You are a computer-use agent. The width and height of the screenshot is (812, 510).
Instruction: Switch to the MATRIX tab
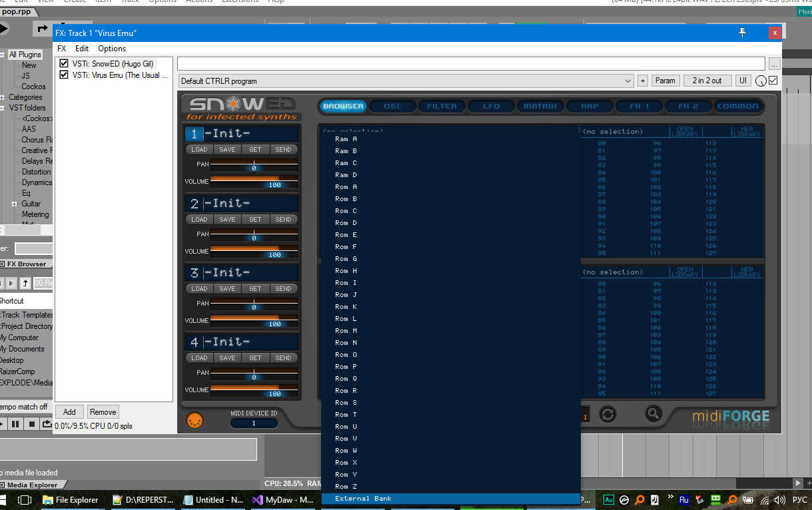pos(540,106)
